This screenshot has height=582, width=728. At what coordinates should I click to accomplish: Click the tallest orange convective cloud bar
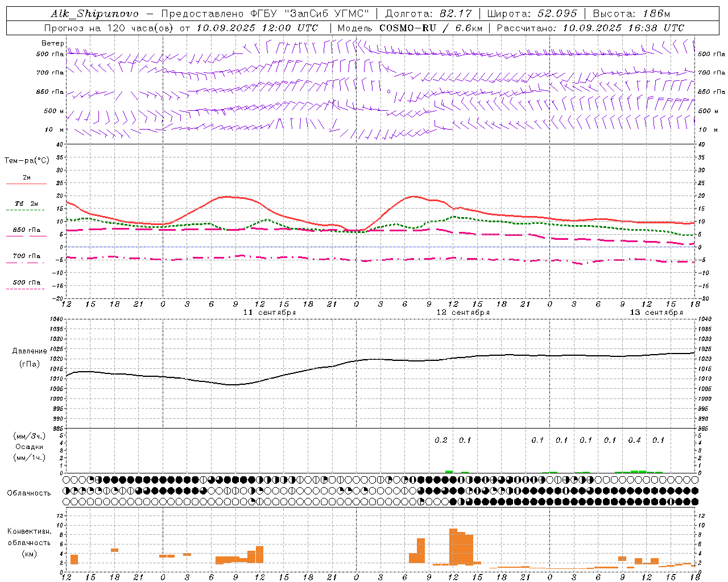click(453, 547)
